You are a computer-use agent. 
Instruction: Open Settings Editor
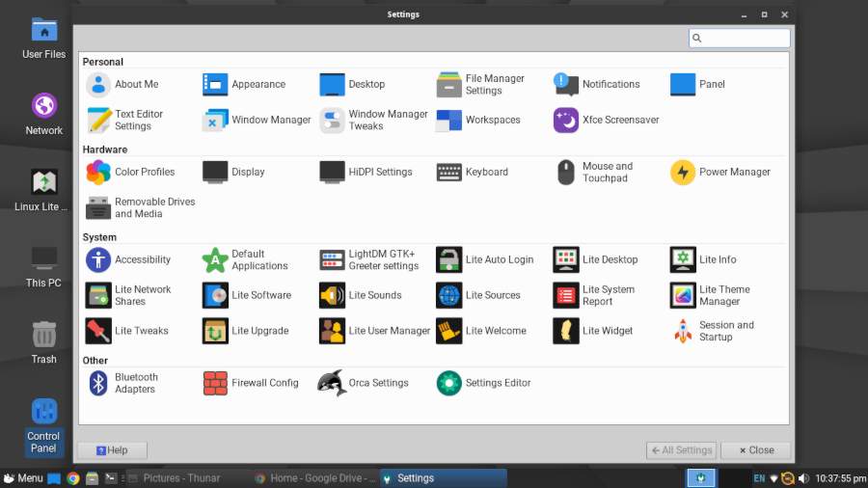[484, 383]
